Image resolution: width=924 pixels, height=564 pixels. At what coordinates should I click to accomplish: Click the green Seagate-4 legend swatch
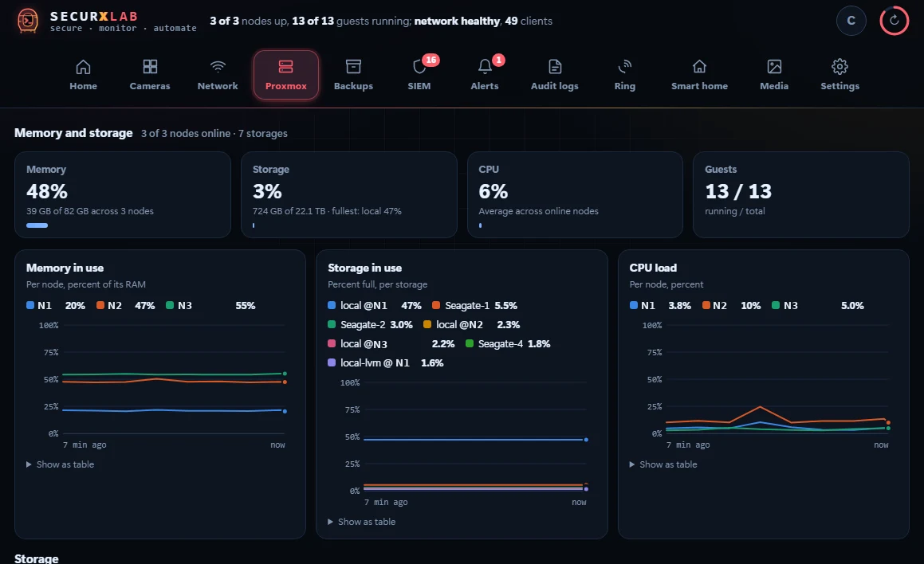click(470, 343)
